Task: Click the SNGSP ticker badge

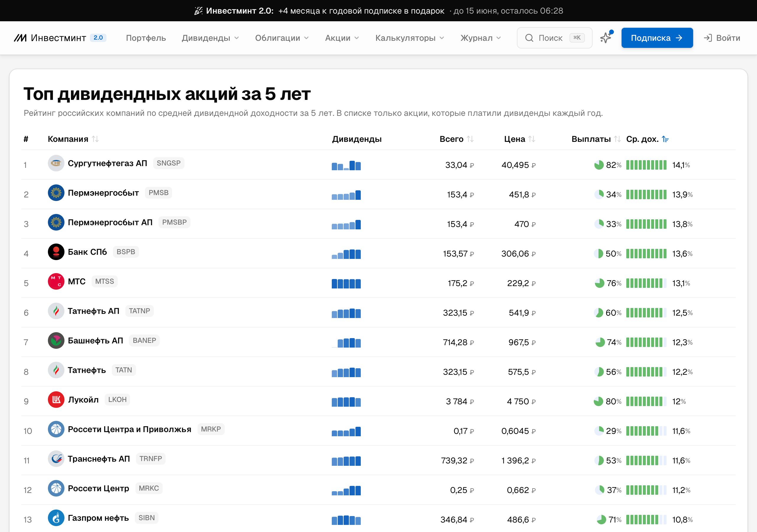Action: click(169, 163)
